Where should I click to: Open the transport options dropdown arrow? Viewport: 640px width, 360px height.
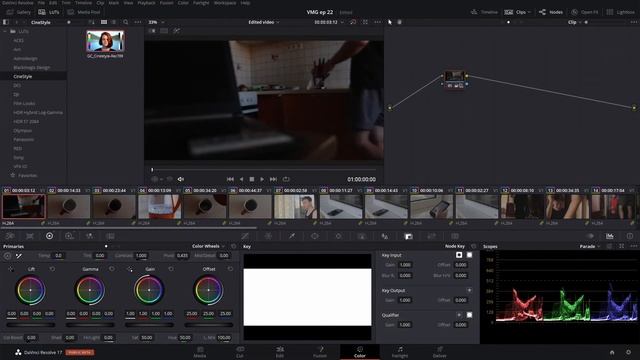[x=162, y=179]
